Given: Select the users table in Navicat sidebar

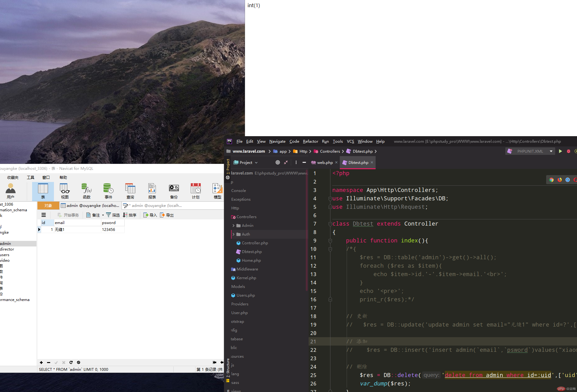Looking at the screenshot, I should 5,255.
